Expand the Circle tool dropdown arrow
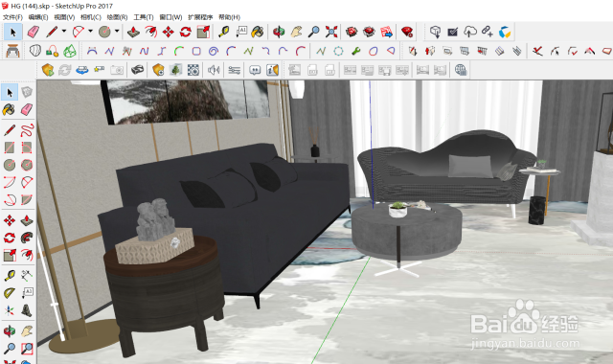 pyautogui.click(x=117, y=31)
